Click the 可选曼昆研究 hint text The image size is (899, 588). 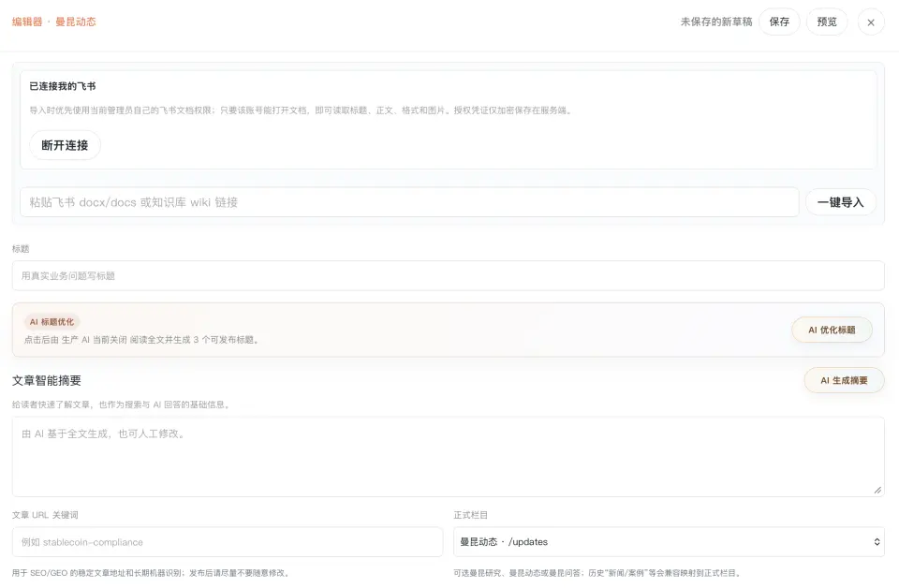point(598,573)
